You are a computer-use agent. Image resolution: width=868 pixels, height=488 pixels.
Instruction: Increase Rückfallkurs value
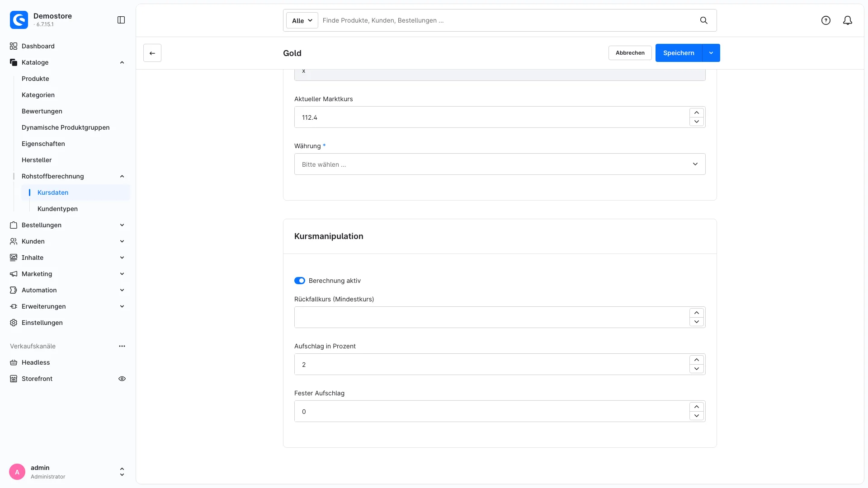697,313
